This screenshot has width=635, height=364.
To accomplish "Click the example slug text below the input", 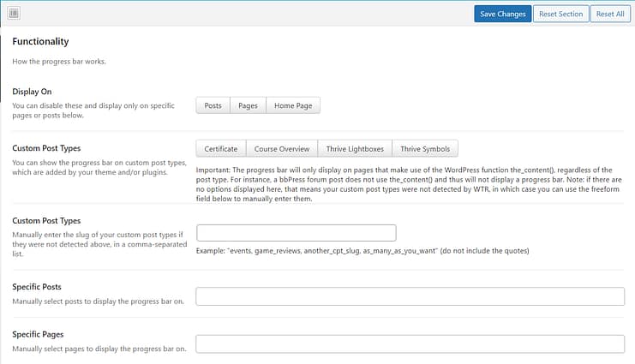I will 362,251.
